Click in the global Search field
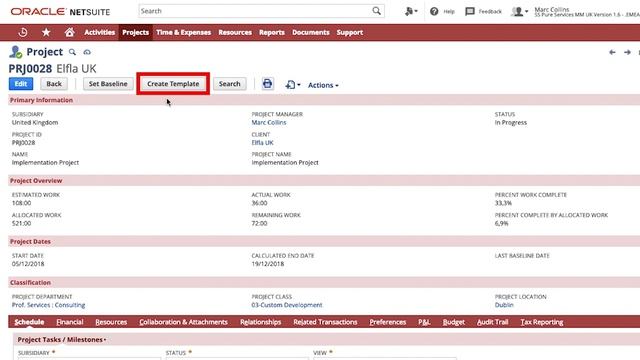Viewport: 640px width, 360px height. [255, 11]
